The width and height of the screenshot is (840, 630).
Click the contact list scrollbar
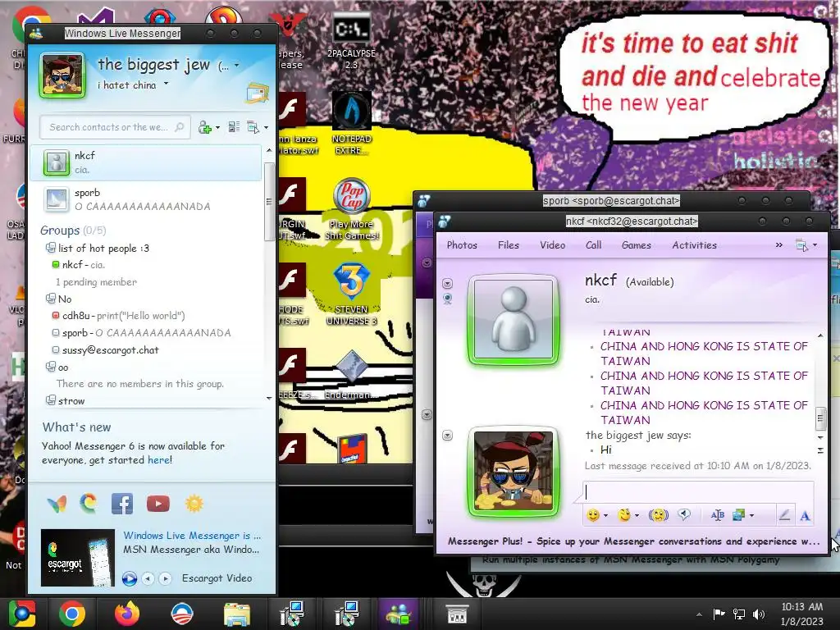[x=268, y=202]
